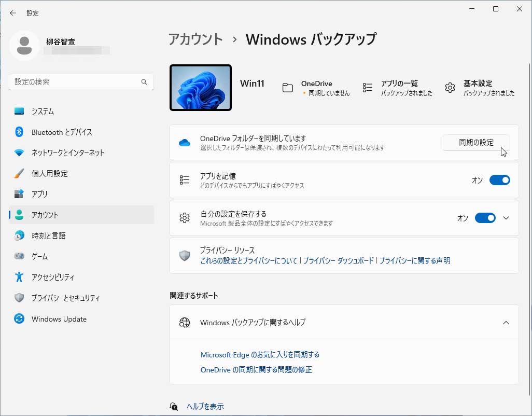Click the 基本設定 バックアップされました status
Screen dimensions: 532x416
pos(489,88)
